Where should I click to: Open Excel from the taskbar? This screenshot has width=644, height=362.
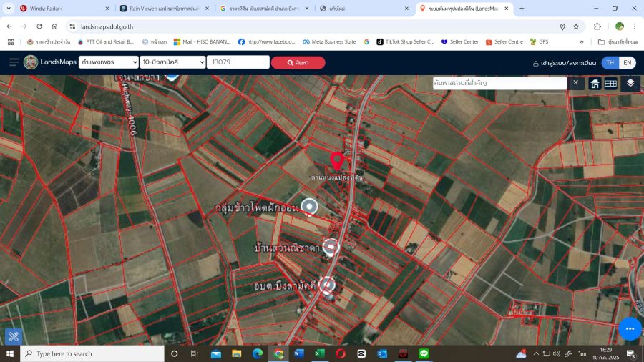pyautogui.click(x=320, y=353)
